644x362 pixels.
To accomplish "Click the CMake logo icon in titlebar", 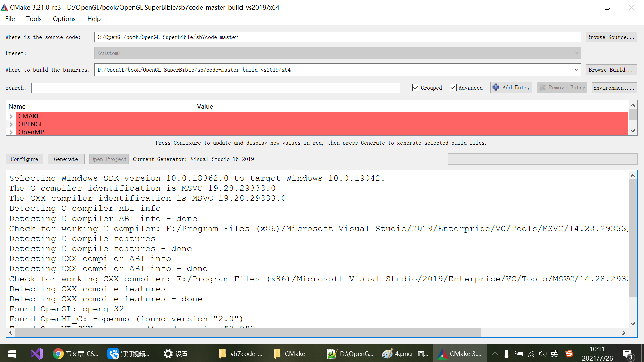I will pyautogui.click(x=4, y=7).
